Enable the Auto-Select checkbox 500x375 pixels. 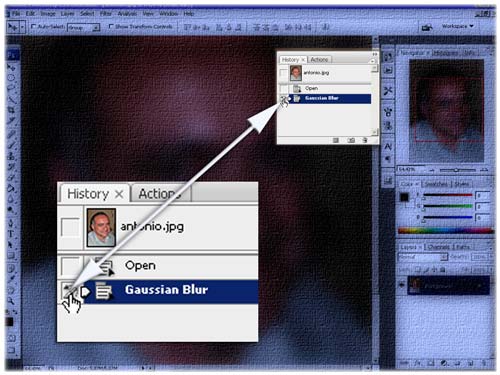pos(33,26)
